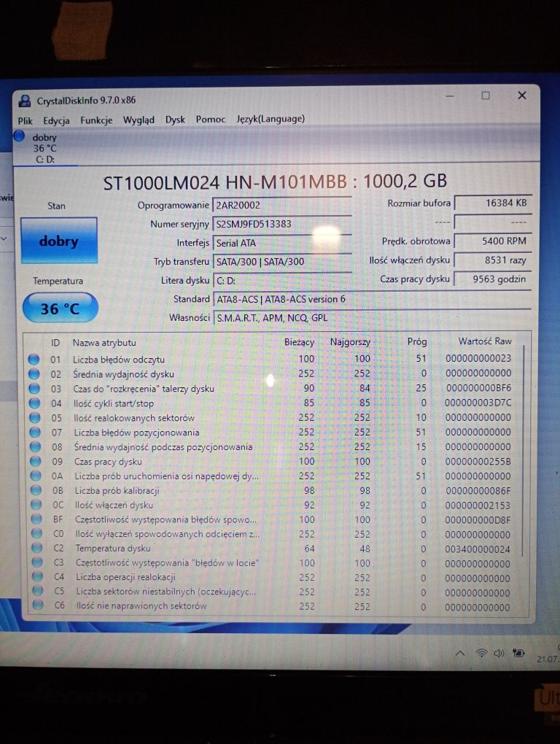This screenshot has width=560, height=744.
Task: Click the SATA/300 transfer mode field
Action: [281, 261]
